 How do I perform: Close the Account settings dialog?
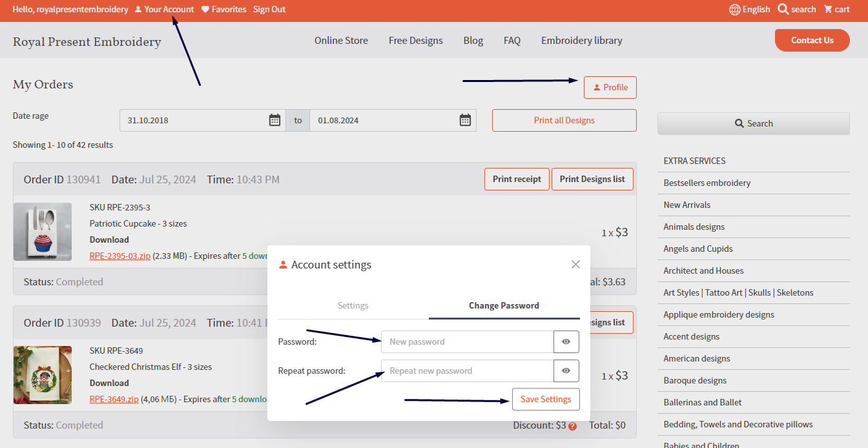(x=575, y=265)
